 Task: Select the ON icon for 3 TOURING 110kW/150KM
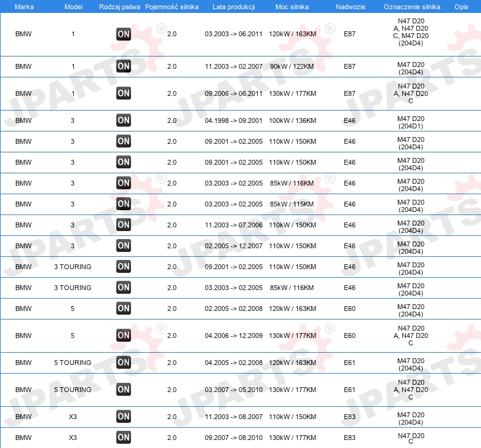click(124, 267)
